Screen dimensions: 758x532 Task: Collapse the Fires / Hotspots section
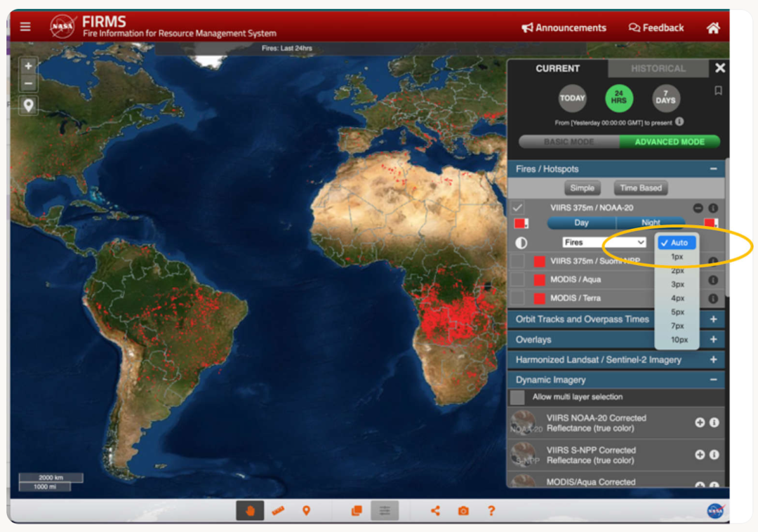pos(714,168)
